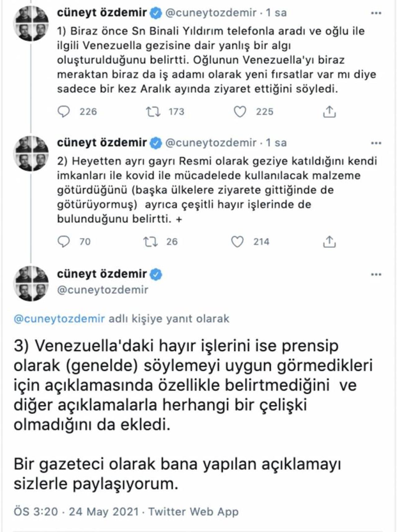Share the first tweet about Binali Yıldırım

(x=329, y=112)
